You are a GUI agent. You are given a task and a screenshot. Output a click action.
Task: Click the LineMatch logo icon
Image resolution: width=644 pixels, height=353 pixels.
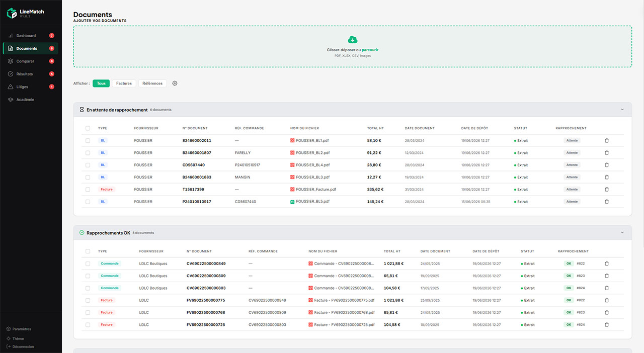[12, 13]
